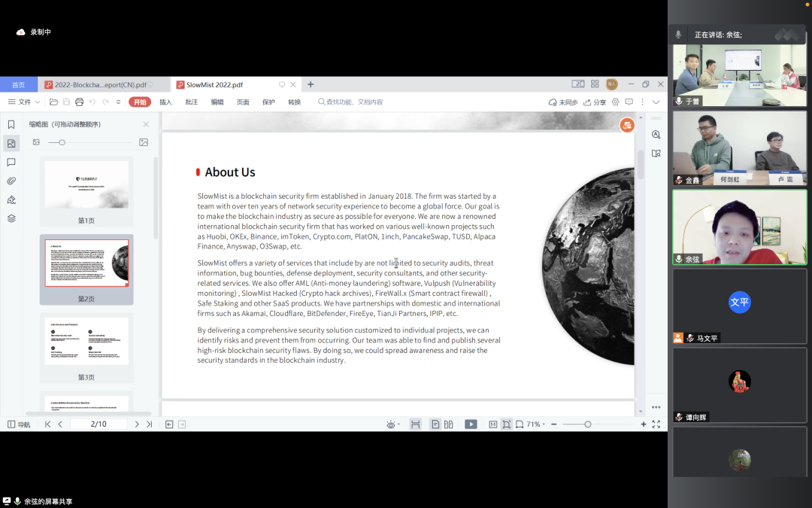
Task: Click the enlarge thumbnails large image icon
Action: pos(144,142)
